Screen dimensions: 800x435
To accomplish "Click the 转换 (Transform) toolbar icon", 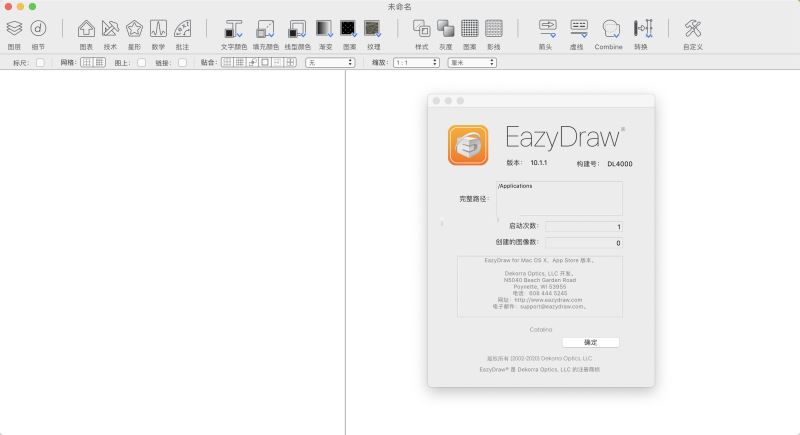I will (x=643, y=29).
